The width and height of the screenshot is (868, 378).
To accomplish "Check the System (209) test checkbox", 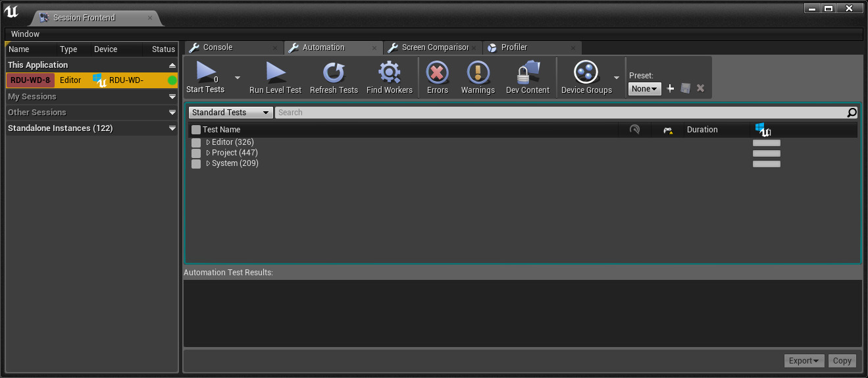I will tap(196, 164).
